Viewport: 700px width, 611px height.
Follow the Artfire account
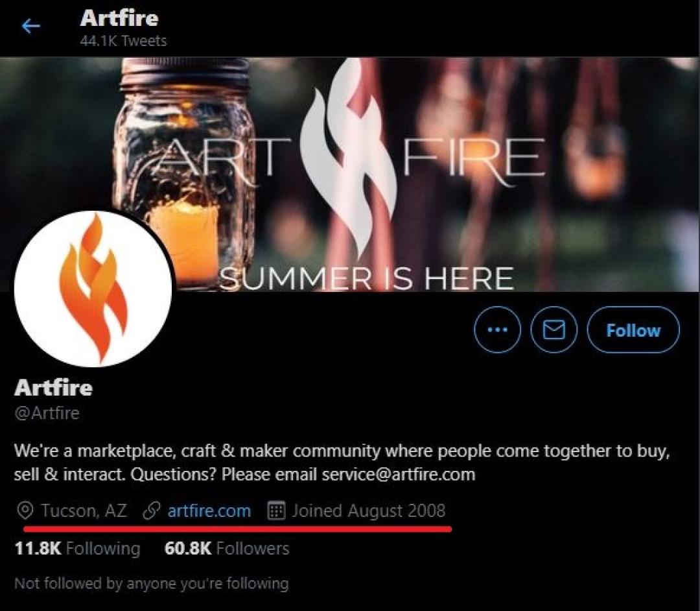tap(633, 330)
